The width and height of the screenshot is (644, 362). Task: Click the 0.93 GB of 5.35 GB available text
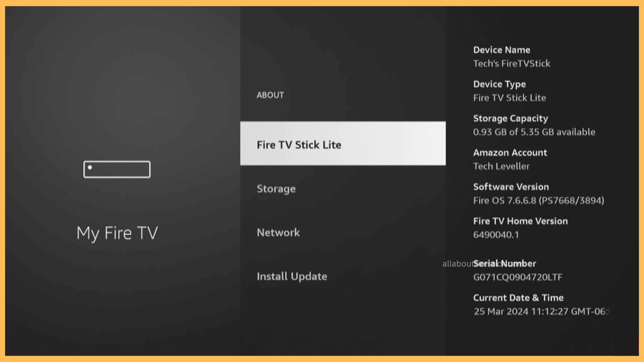pos(534,132)
